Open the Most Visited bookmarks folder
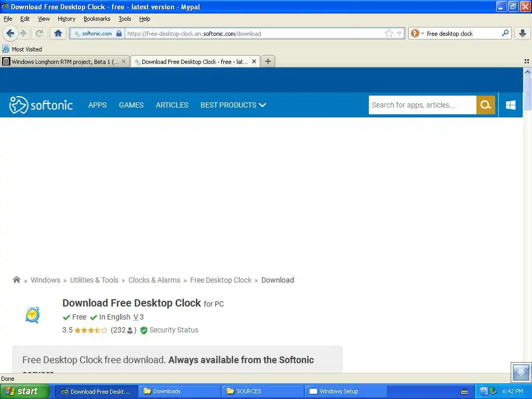 tap(22, 49)
